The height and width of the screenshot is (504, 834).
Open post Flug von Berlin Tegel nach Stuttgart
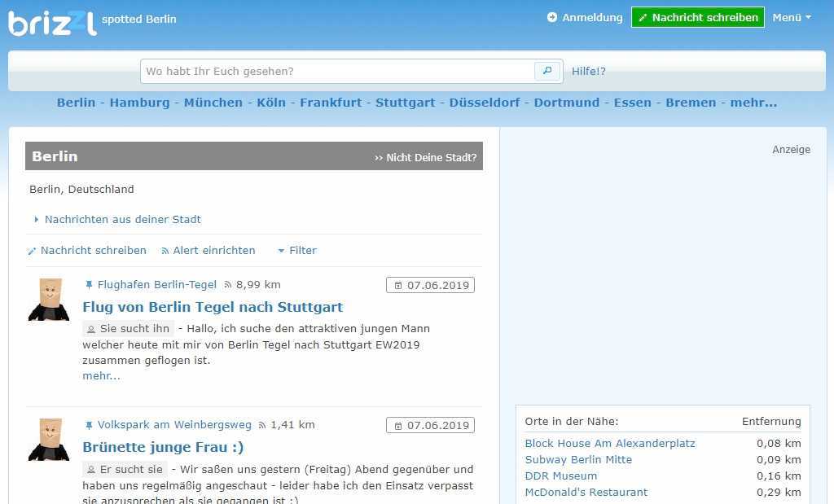[213, 307]
